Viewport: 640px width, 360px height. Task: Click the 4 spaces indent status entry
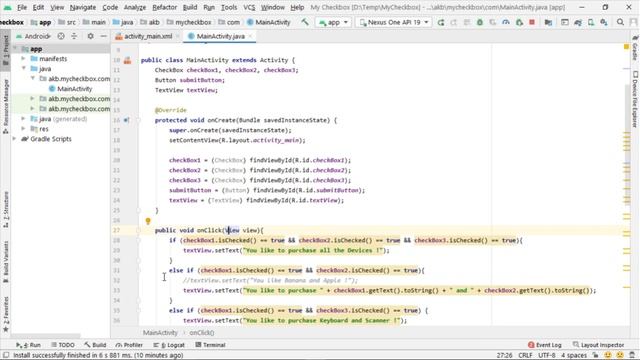[x=573, y=355]
